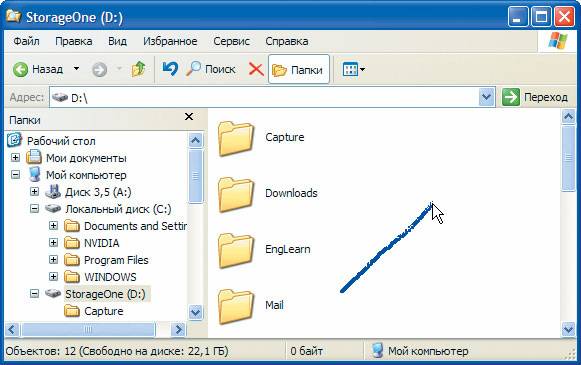Open Поиск search pane

click(211, 69)
